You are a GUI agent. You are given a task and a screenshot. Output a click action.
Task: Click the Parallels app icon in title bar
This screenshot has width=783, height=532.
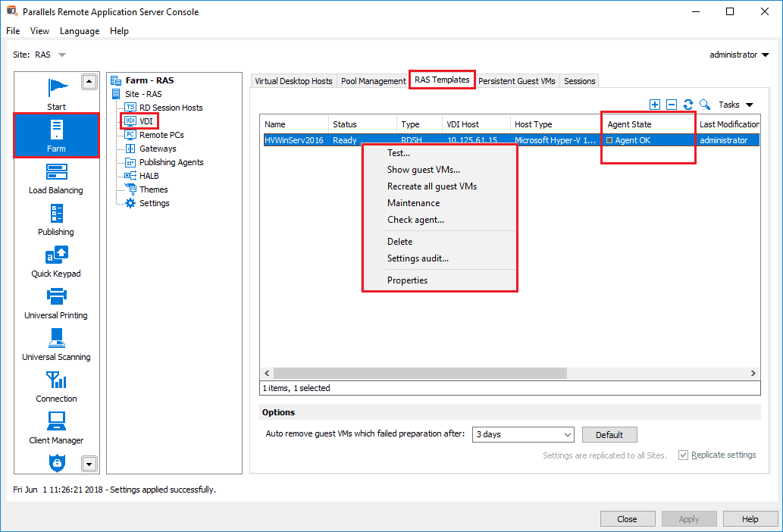pos(12,11)
